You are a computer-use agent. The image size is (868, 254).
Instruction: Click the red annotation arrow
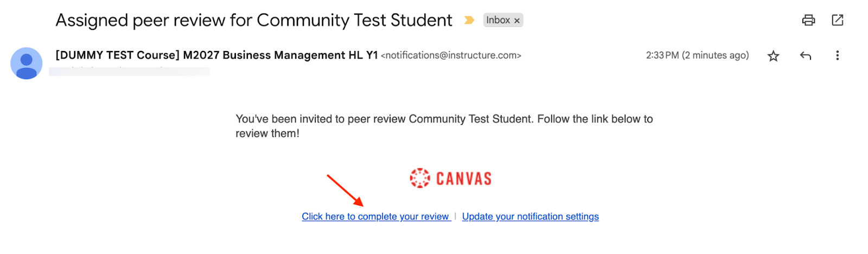click(x=345, y=190)
